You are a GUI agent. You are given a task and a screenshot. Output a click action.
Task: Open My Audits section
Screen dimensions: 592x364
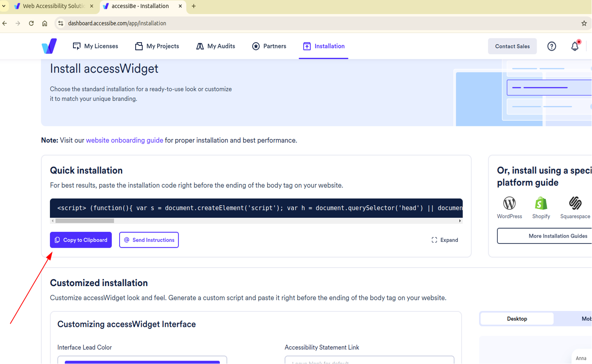[216, 46]
